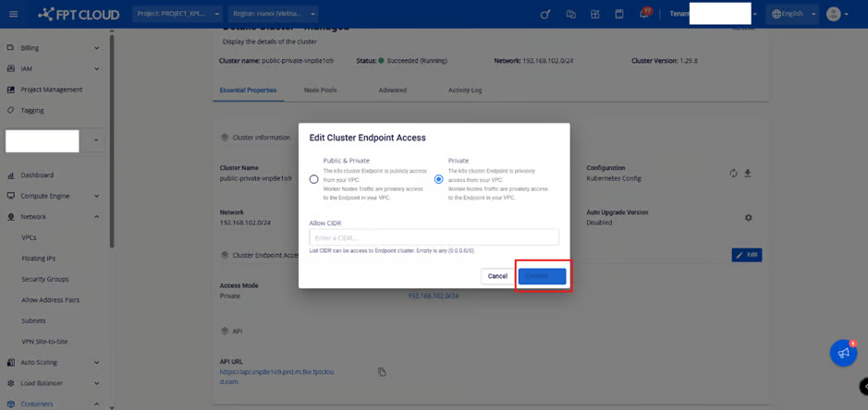Open the Region selector dropdown
868x410 pixels.
(x=274, y=14)
